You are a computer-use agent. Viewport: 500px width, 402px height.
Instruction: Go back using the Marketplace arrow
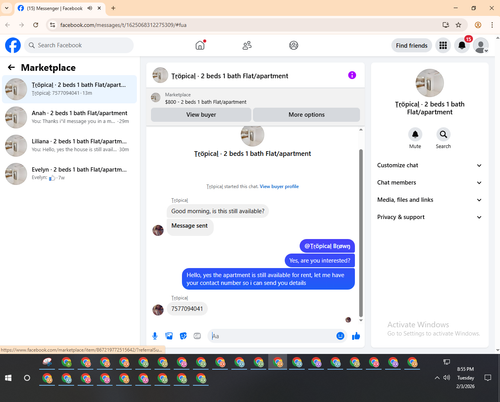click(x=11, y=68)
